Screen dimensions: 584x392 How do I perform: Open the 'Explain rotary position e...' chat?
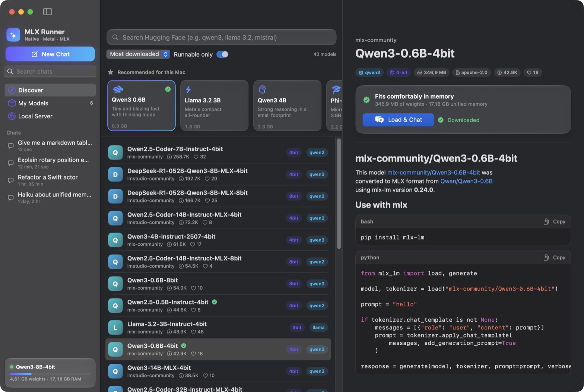50,163
